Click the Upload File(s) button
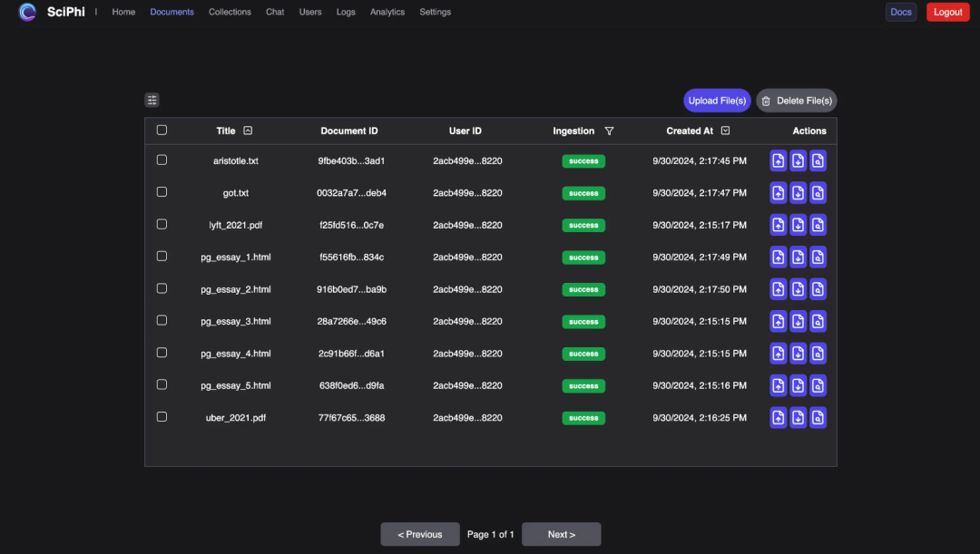The image size is (980, 554). pyautogui.click(x=718, y=101)
